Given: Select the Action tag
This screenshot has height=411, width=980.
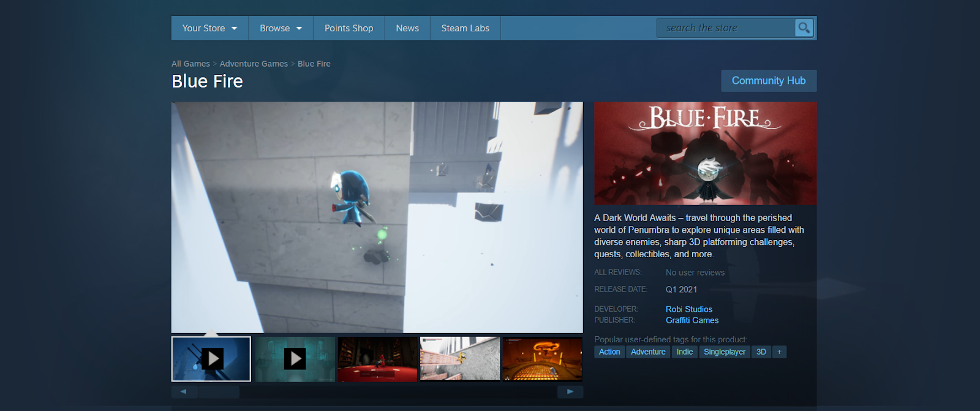Looking at the screenshot, I should point(609,352).
